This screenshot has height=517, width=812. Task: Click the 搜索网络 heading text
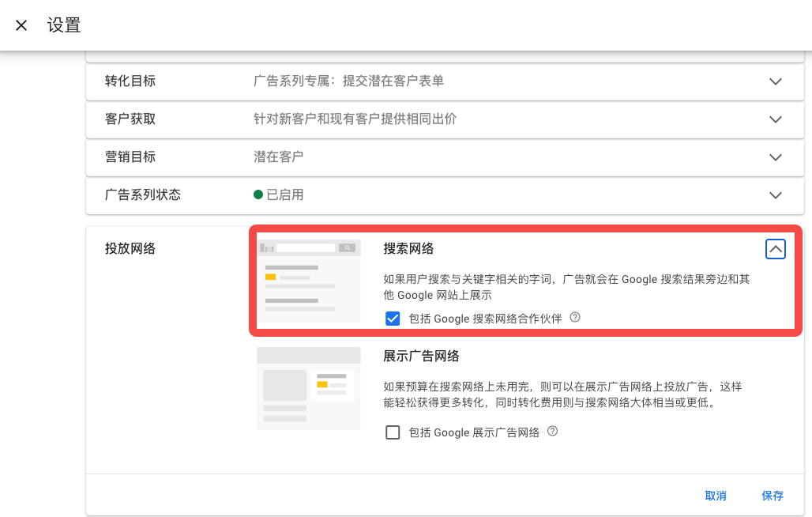tap(408, 248)
